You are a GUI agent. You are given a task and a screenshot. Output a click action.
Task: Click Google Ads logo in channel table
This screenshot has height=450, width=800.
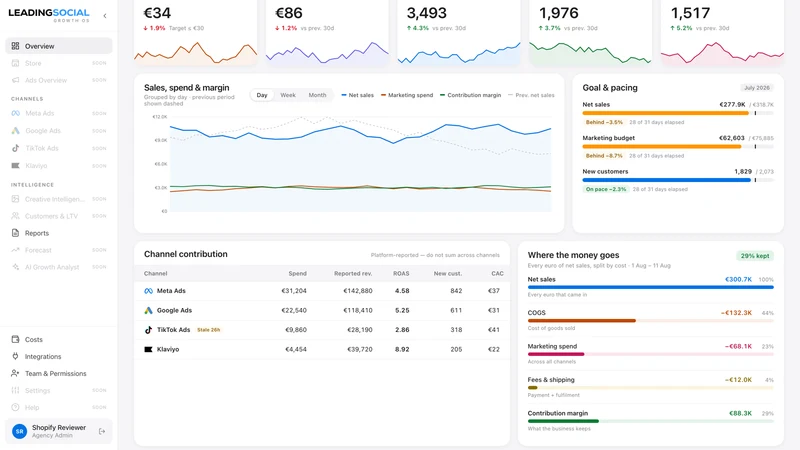148,310
